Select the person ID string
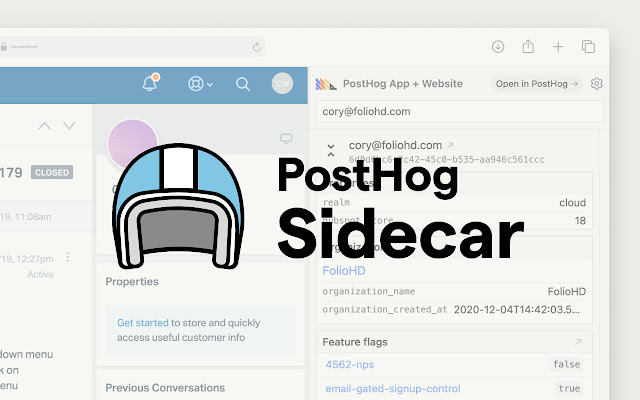640x400 pixels. coord(447,160)
